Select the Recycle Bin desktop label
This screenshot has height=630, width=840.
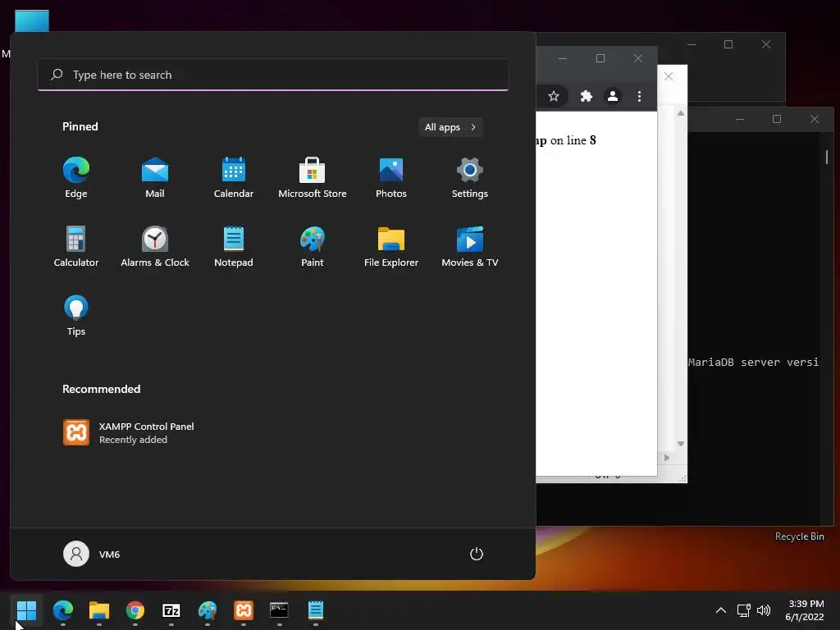pos(799,536)
